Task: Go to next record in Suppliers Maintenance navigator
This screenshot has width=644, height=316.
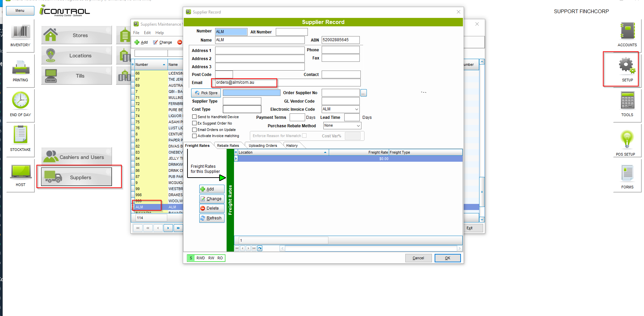Action: click(x=168, y=228)
